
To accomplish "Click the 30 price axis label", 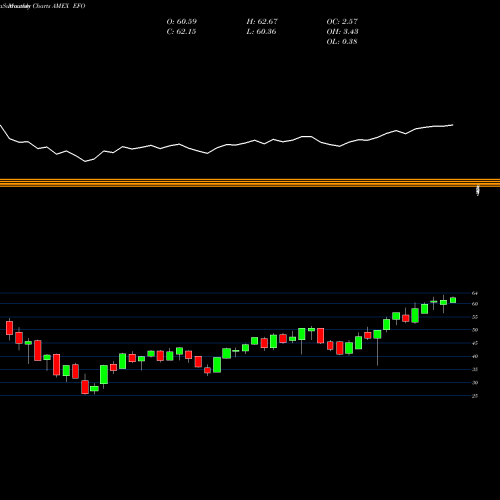I will 475,383.
